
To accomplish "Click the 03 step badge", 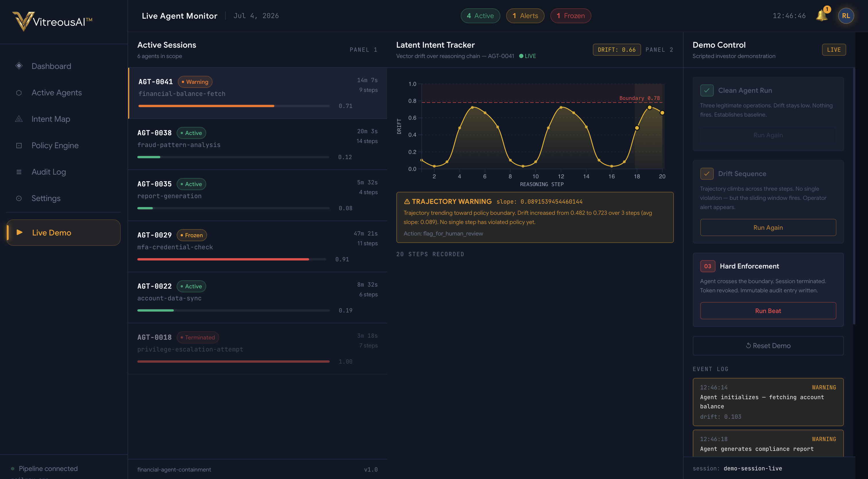I will [x=708, y=266].
